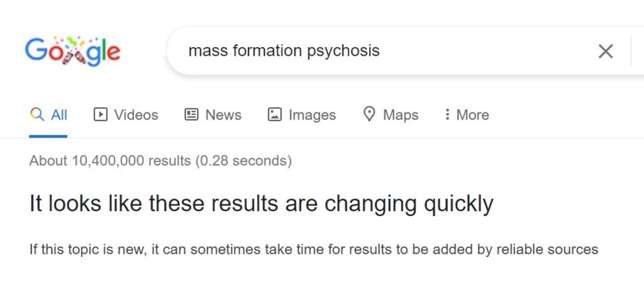Click the word 'psychosis' in the search query
Viewport: 644px width, 304px height.
tap(343, 51)
